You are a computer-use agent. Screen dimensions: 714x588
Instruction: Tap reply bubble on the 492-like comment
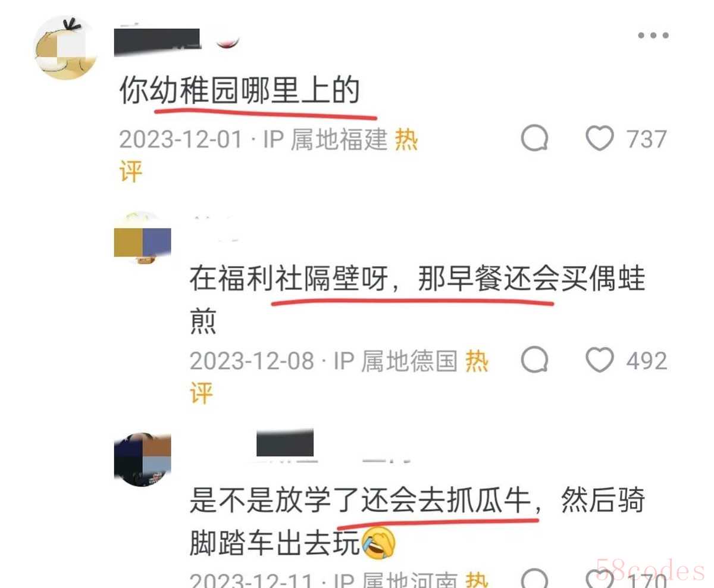535,360
